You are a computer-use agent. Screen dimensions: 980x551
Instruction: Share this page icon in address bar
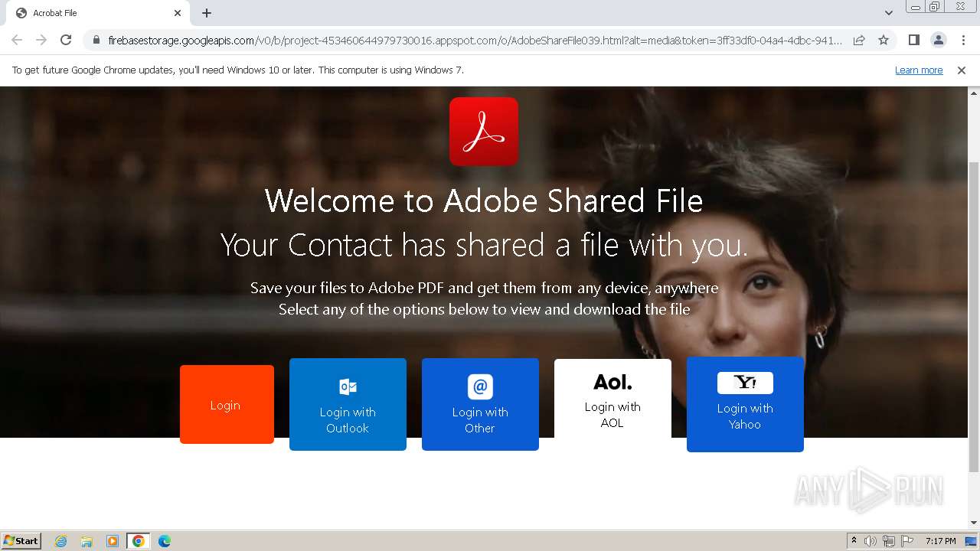point(859,40)
